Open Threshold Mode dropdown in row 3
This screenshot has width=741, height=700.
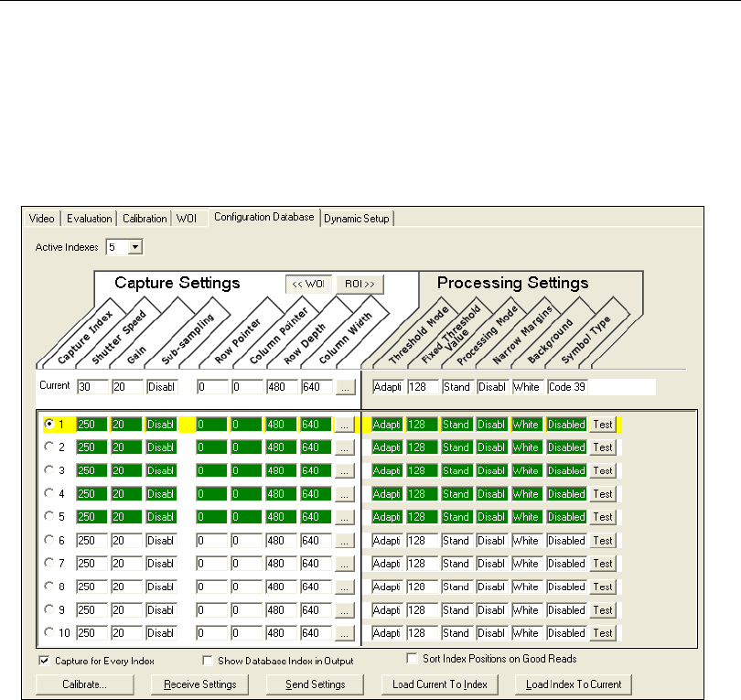[x=387, y=470]
